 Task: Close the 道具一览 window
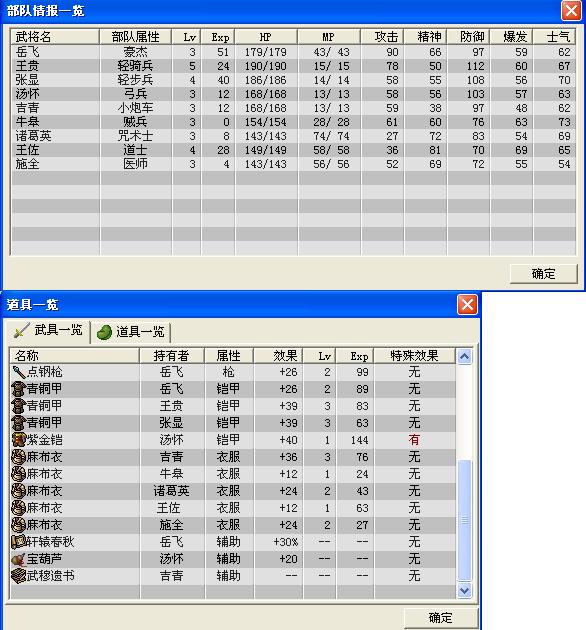tap(467, 305)
